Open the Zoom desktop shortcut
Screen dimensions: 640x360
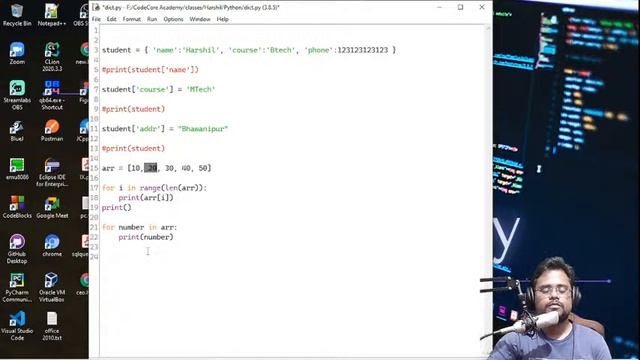click(17, 53)
